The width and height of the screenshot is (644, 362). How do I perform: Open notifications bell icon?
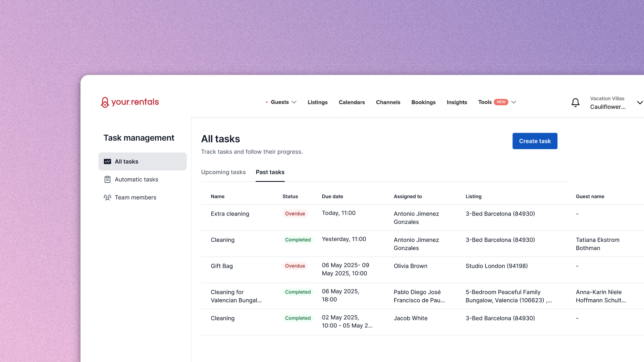(575, 103)
